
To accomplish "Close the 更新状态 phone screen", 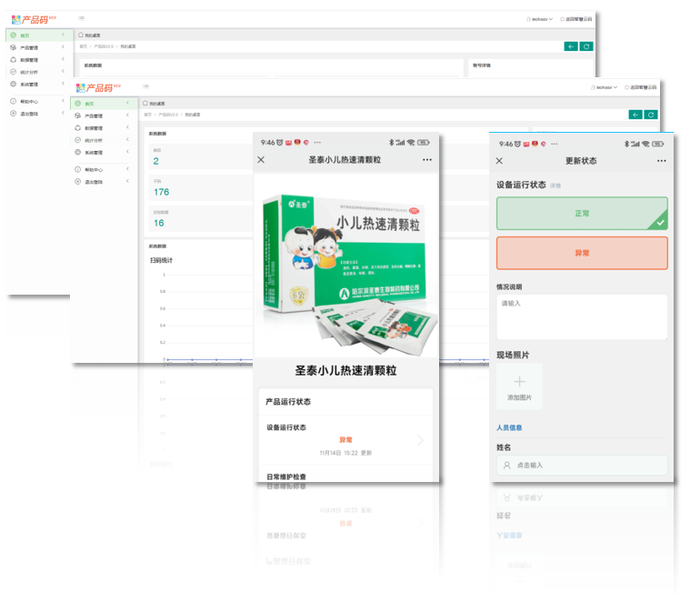I will pos(498,161).
